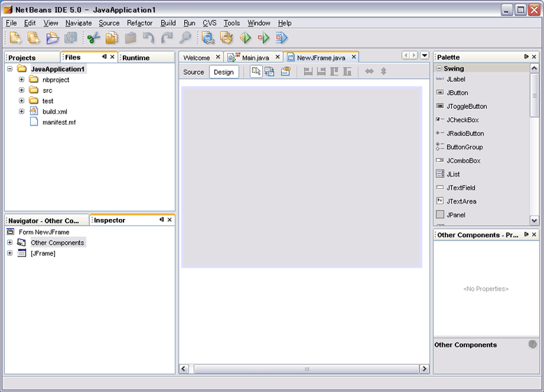Screen dimensions: 544x392
Task: Click align left in column icon
Action: [x=308, y=71]
